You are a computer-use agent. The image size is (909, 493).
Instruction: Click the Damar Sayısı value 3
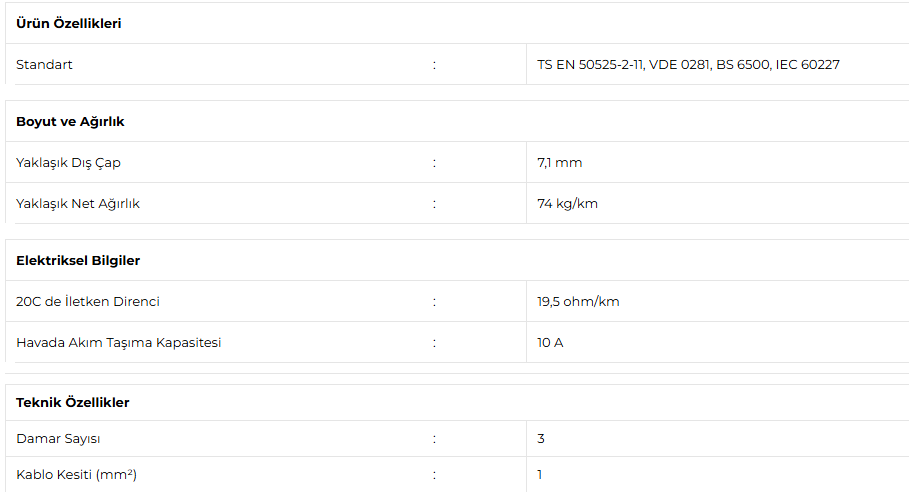tap(541, 439)
